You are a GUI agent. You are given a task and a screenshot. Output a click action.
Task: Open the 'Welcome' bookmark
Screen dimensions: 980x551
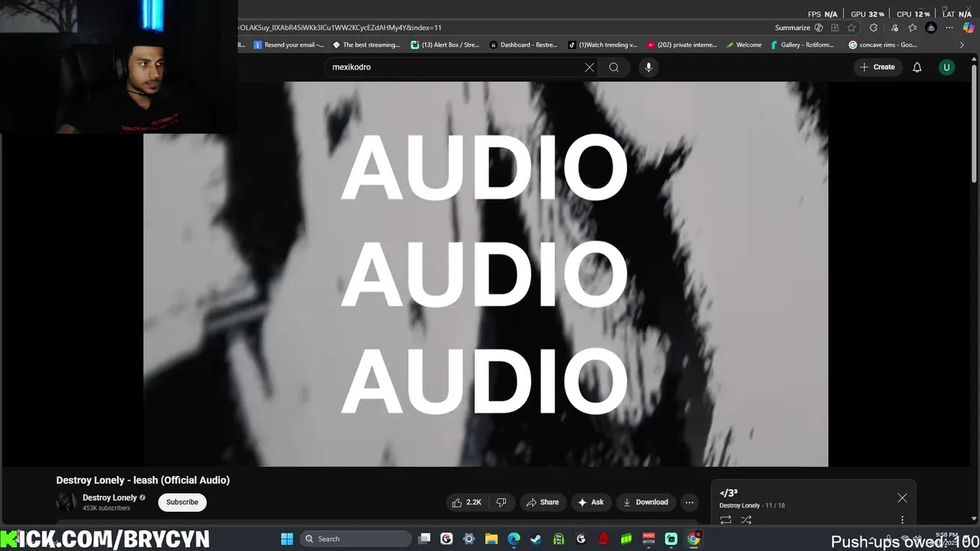click(743, 45)
